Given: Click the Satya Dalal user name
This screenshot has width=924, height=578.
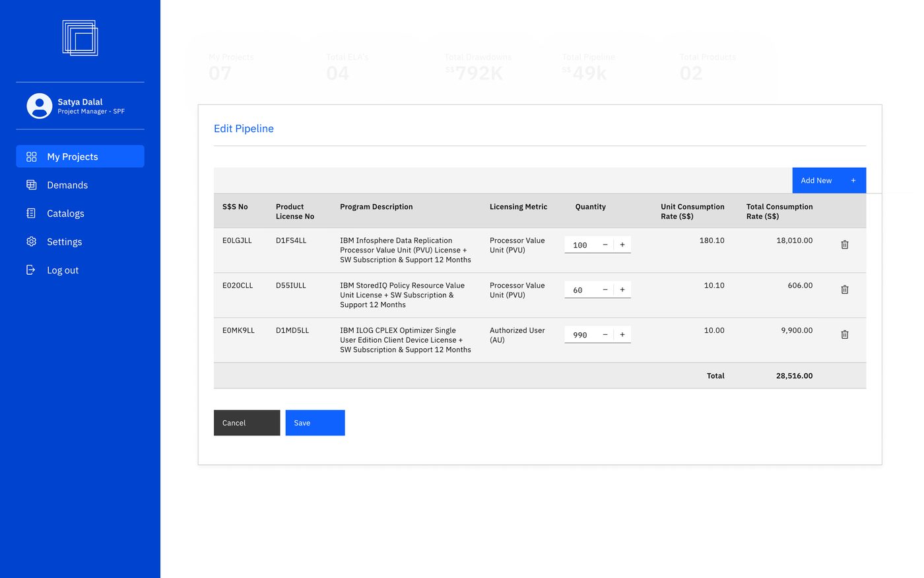Looking at the screenshot, I should (80, 102).
